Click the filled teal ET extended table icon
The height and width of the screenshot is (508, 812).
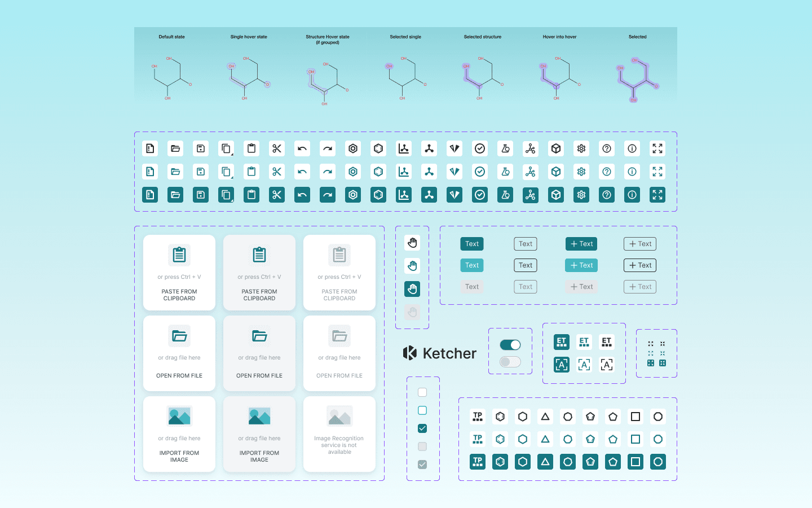[562, 342]
